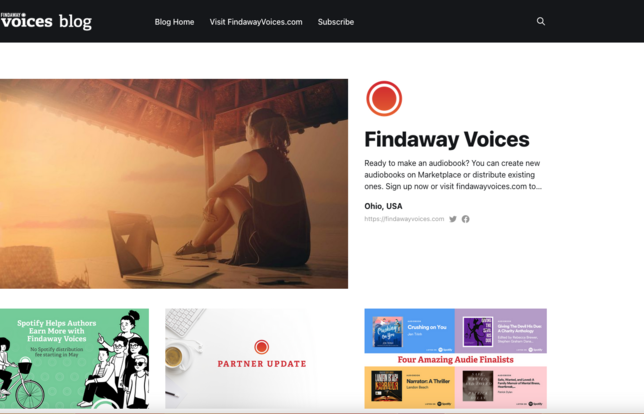The width and height of the screenshot is (644, 414).
Task: Click Giving The Devil His Due tile
Action: (x=501, y=331)
